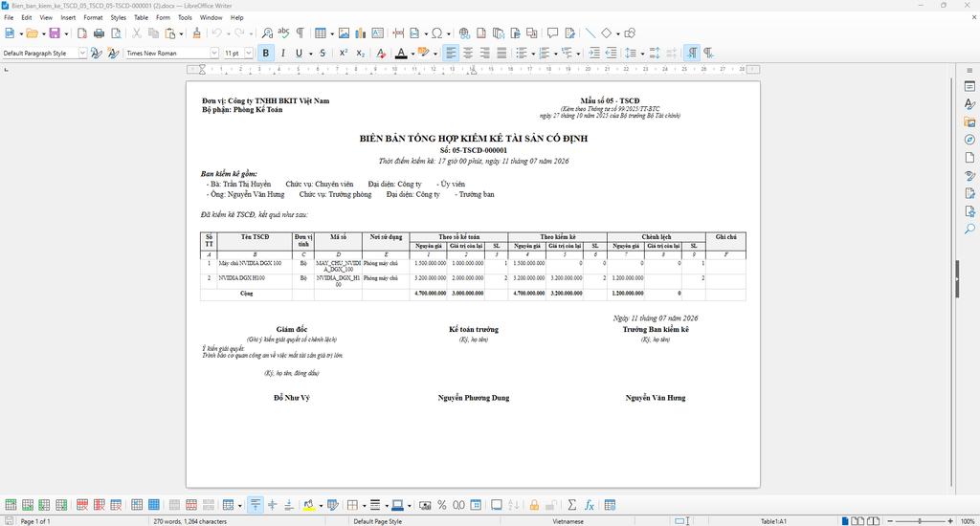The height and width of the screenshot is (526, 980).
Task: Expand the font size dropdown
Action: click(x=249, y=54)
